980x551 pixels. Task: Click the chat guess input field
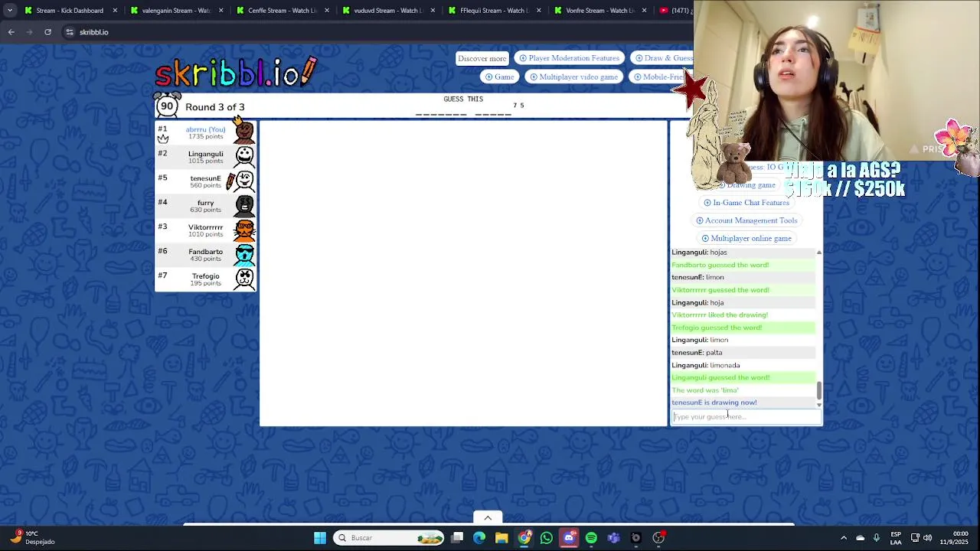[746, 417]
